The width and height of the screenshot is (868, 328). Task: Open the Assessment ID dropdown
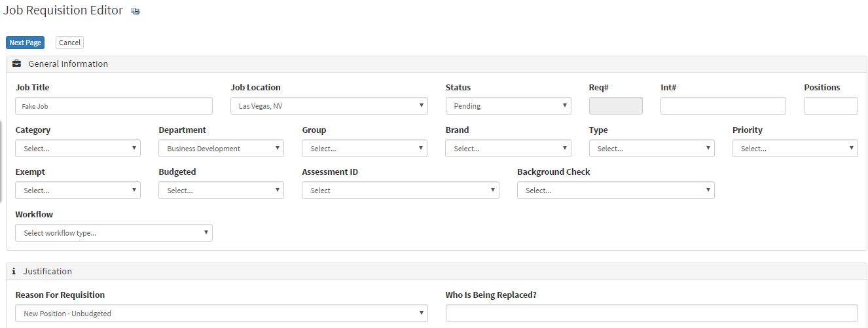click(400, 191)
